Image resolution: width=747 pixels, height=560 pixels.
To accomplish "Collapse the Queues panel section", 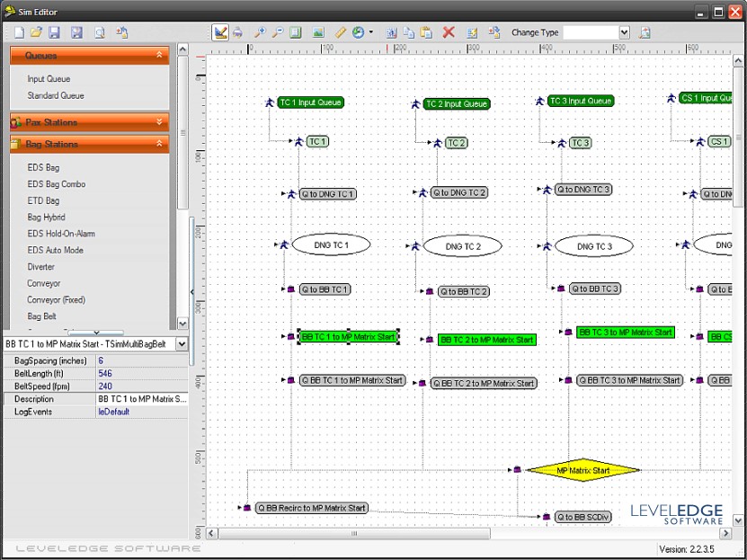I will 160,56.
